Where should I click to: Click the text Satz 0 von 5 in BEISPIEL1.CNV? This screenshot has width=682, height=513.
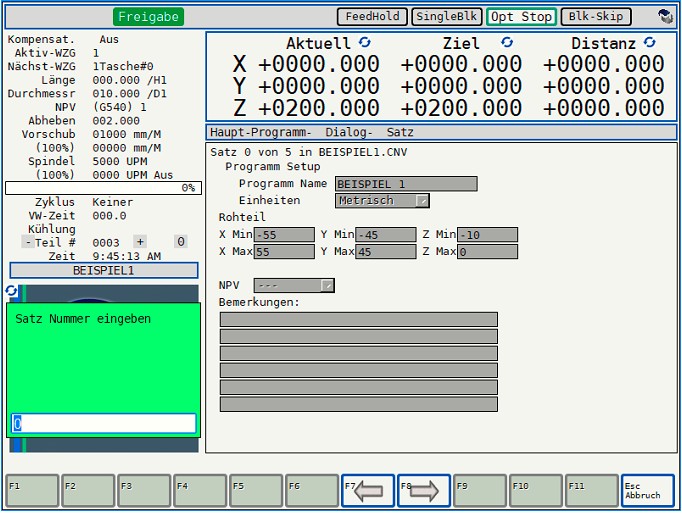pyautogui.click(x=309, y=152)
